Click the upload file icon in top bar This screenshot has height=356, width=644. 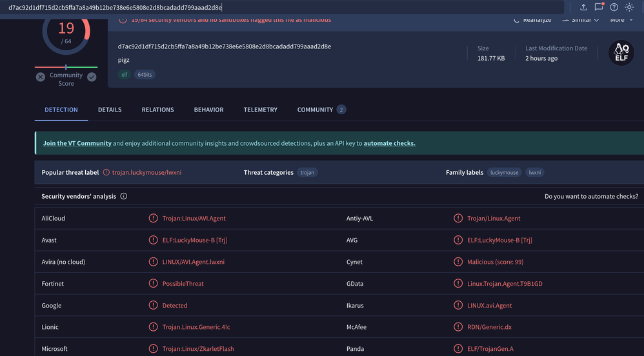[x=583, y=7]
